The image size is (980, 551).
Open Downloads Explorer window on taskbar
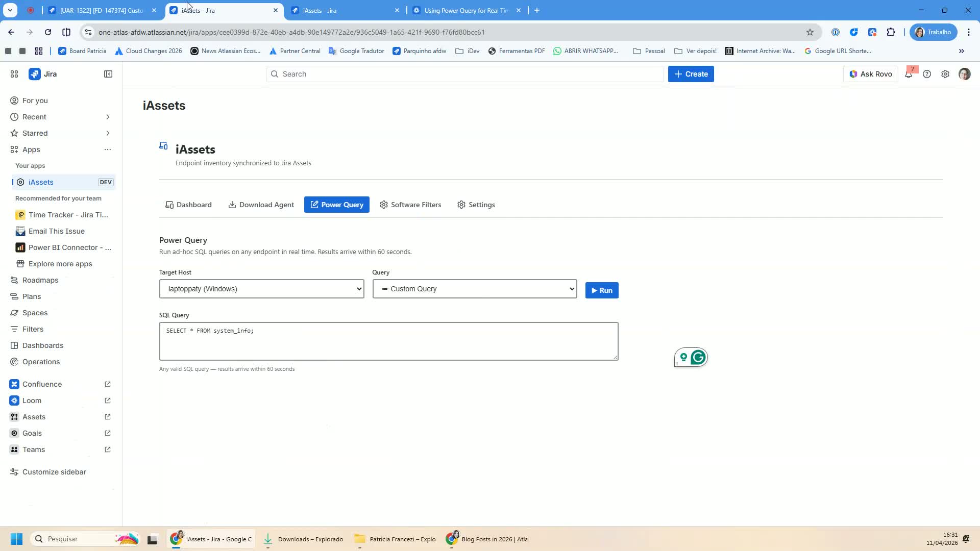303,539
